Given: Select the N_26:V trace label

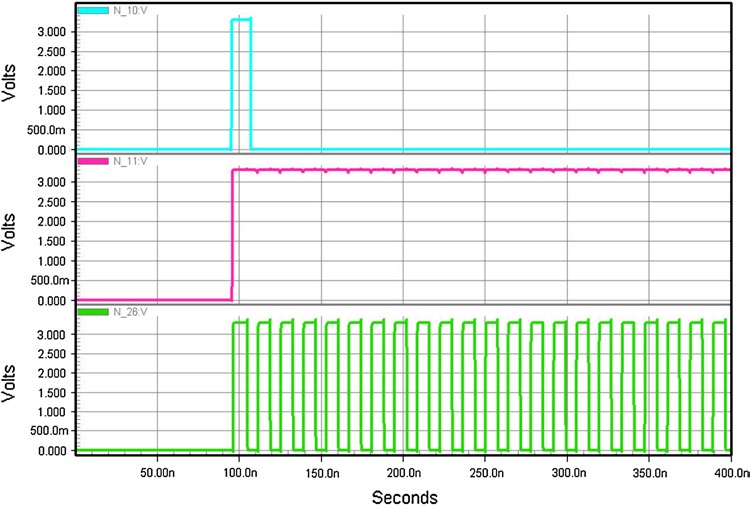Looking at the screenshot, I should 129,312.
